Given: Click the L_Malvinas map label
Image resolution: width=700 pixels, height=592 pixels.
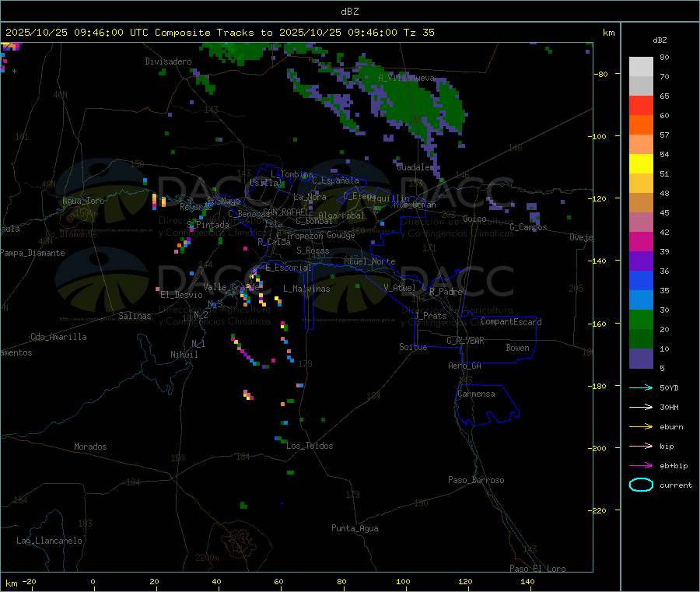Looking at the screenshot, I should (306, 289).
